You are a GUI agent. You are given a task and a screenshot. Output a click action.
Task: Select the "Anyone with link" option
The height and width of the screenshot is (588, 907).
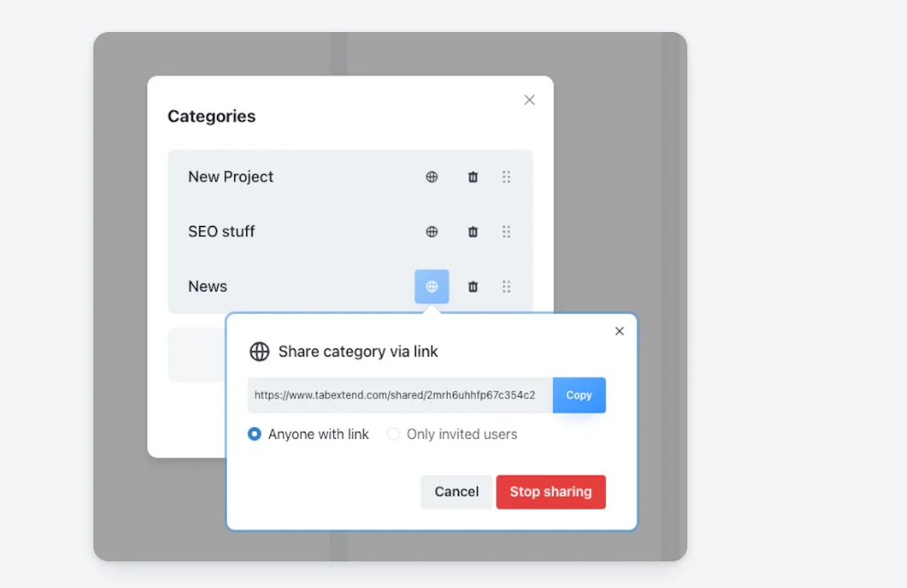[x=255, y=434]
